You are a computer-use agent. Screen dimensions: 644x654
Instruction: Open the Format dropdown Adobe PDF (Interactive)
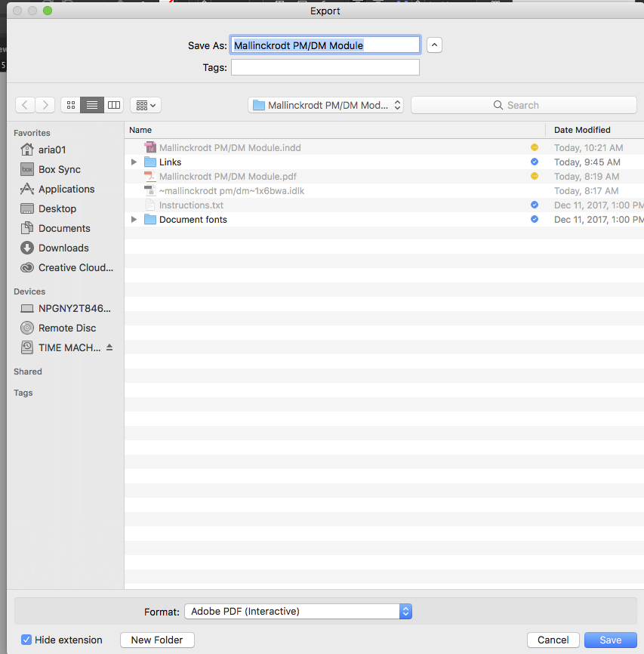(x=298, y=612)
